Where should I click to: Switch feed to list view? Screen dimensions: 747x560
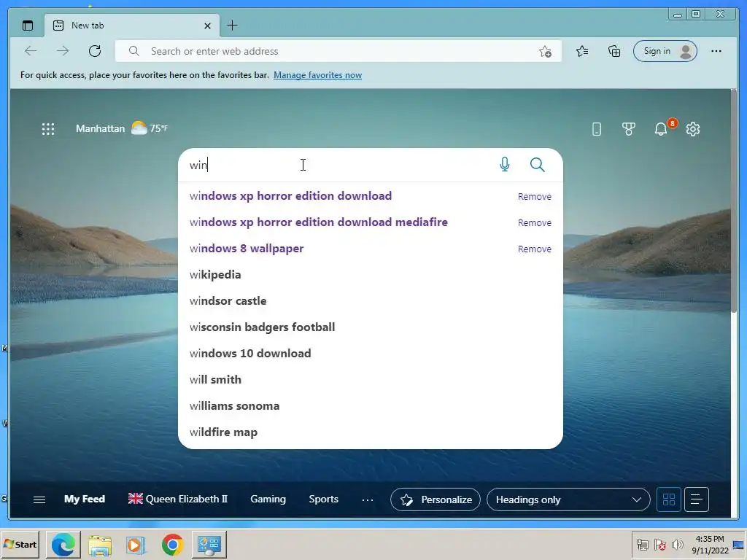click(697, 499)
